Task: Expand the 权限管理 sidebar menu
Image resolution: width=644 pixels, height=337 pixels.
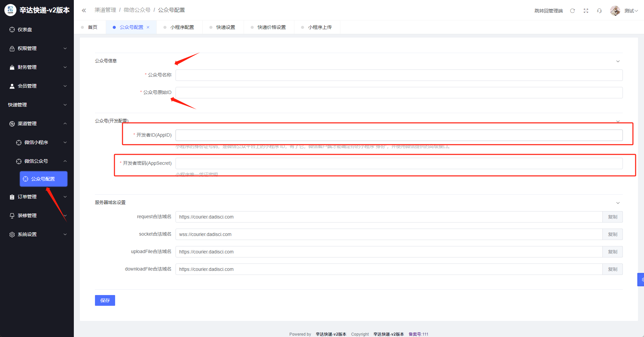Action: pos(37,48)
